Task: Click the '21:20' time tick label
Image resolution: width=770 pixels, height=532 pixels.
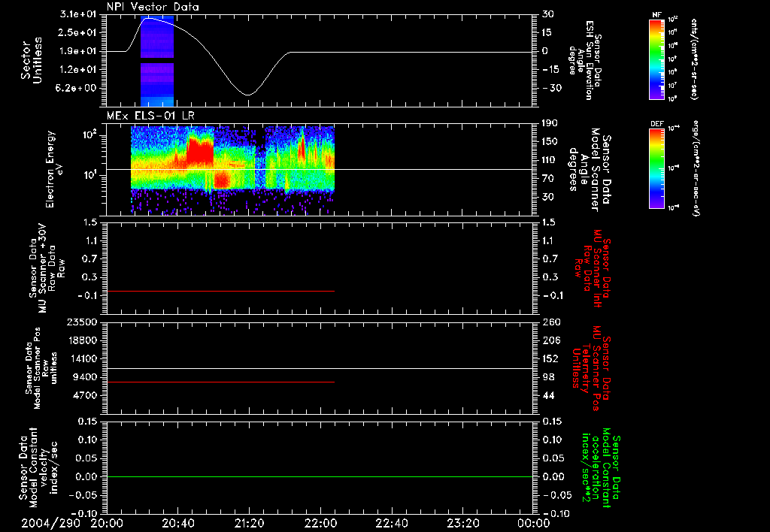Action: (249, 524)
